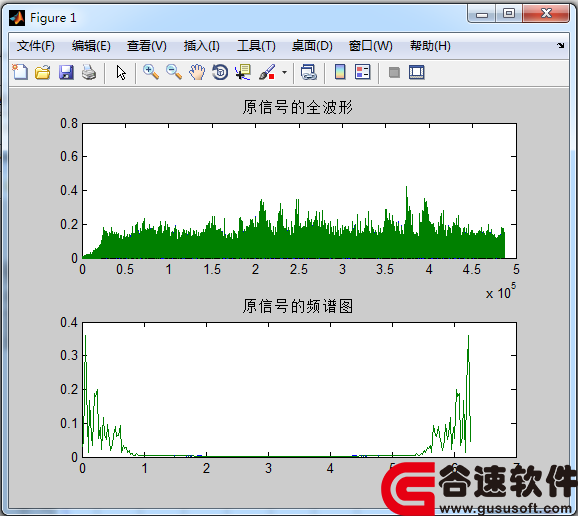Show plot tools and dock figure

(x=417, y=72)
